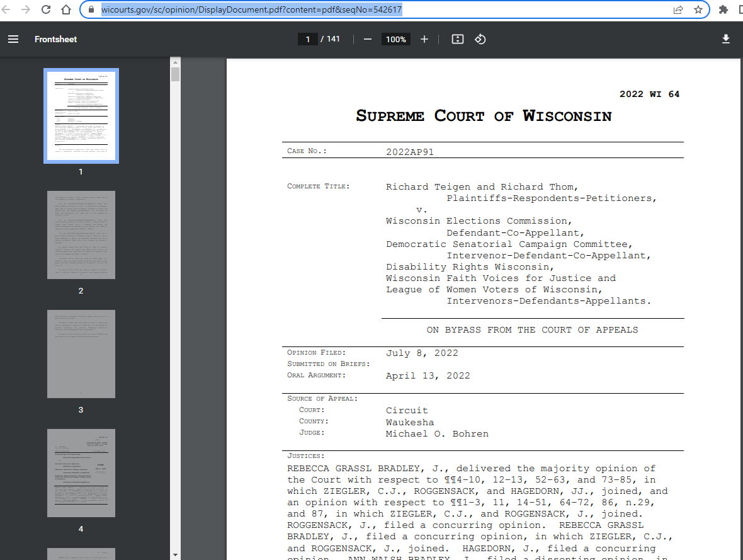Jump to page 3 thumbnail
Image resolution: width=743 pixels, height=560 pixels.
(x=81, y=354)
